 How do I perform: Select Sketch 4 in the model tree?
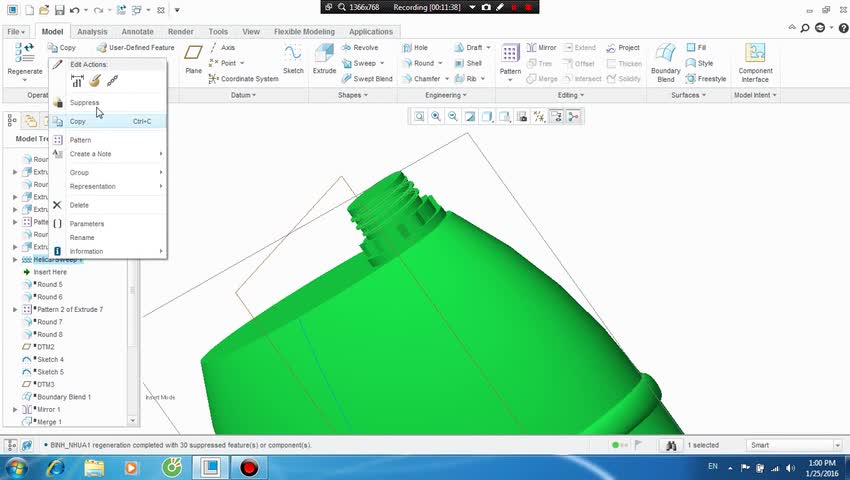coord(50,360)
